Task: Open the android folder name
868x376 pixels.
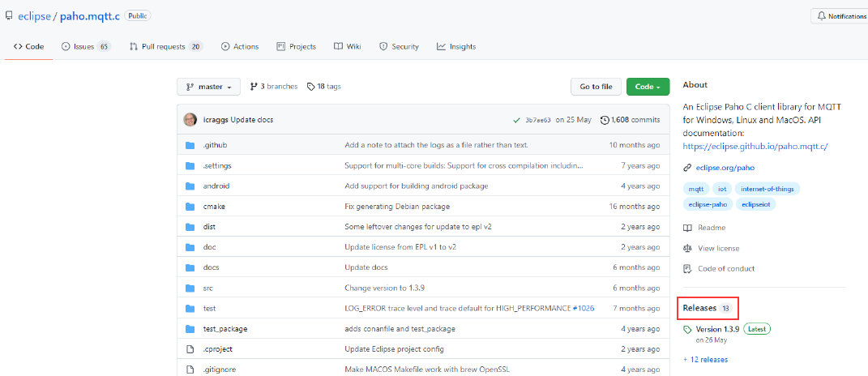Action: [x=216, y=186]
